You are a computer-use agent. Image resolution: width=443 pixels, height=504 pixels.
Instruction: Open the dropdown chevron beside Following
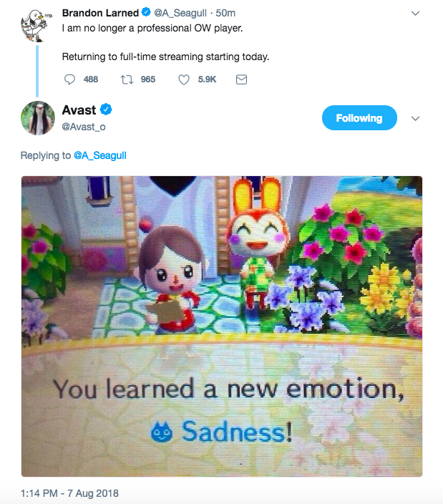pyautogui.click(x=414, y=119)
